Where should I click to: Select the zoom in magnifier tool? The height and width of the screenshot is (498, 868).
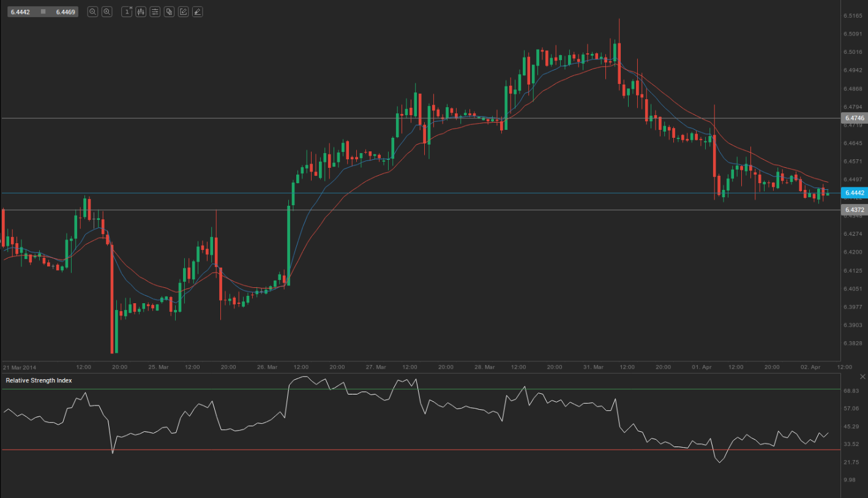(x=107, y=11)
